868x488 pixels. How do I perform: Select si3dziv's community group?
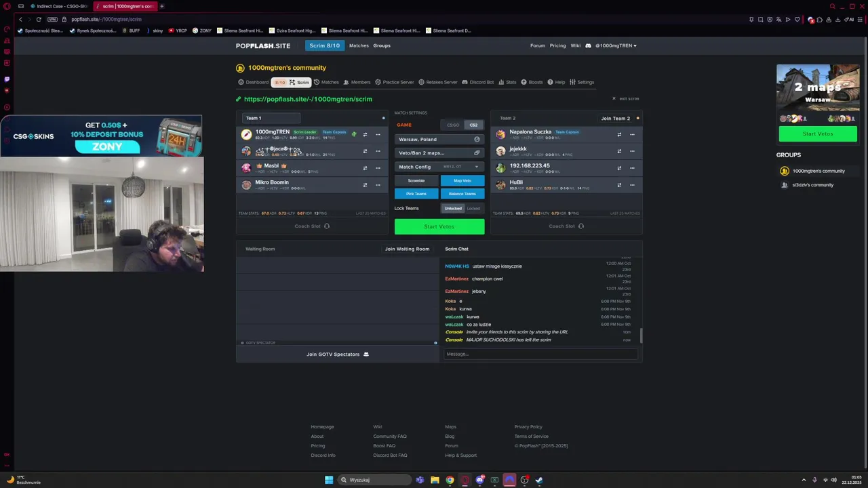812,184
